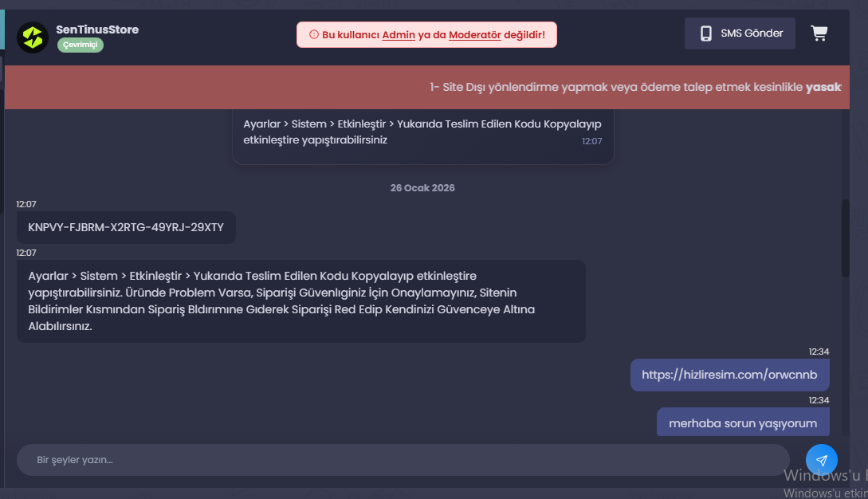Click the quoted message bubble at top
This screenshot has width=868, height=499.
423,136
